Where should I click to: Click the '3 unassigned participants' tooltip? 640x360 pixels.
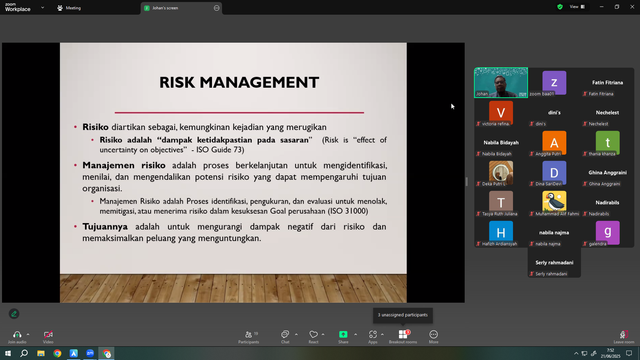[403, 315]
